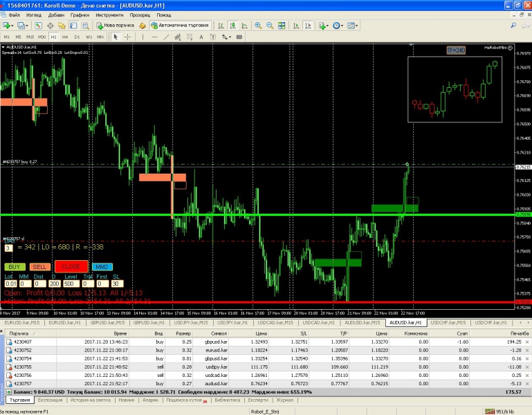
Task: Toggle the Terminal panel icon
Action: [x=73, y=26]
